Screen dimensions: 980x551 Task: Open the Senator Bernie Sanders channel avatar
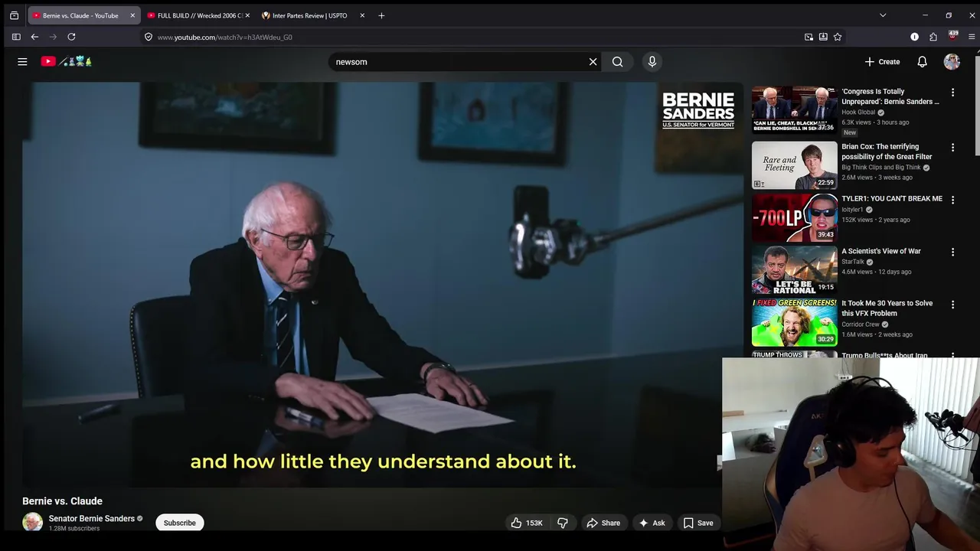tap(32, 522)
